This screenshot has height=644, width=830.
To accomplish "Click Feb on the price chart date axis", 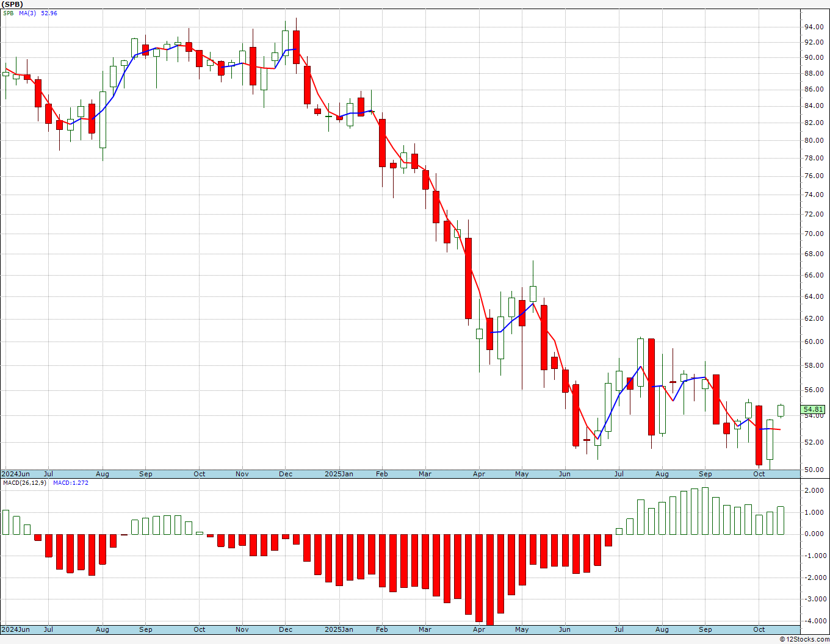I will [x=382, y=474].
